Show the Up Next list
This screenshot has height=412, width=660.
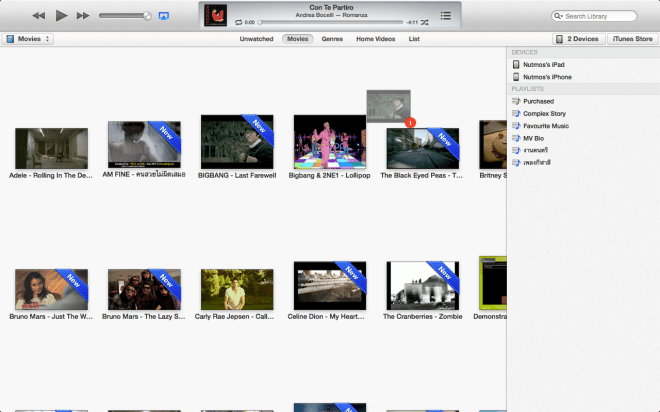[x=445, y=15]
